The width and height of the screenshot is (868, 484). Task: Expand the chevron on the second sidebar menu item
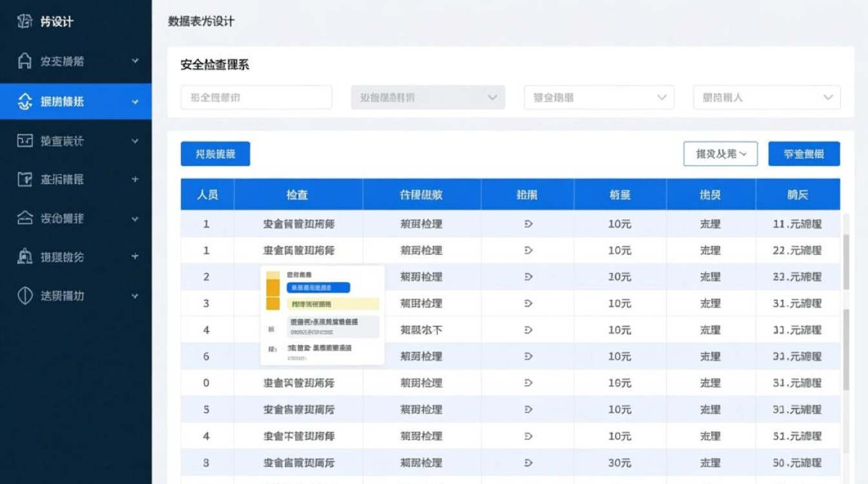[x=136, y=61]
